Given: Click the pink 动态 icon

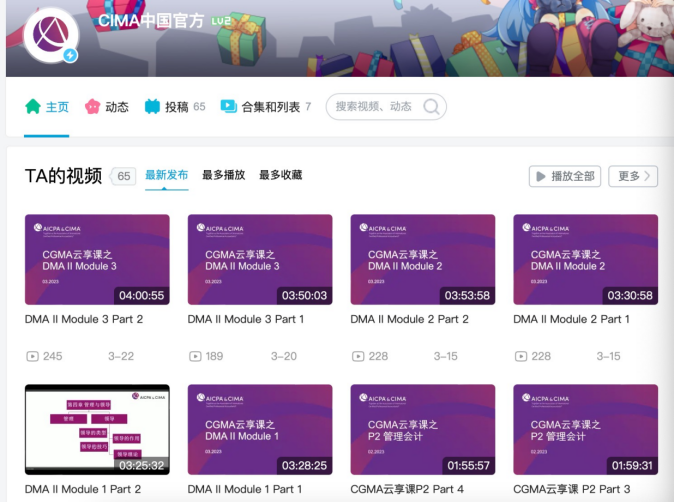Looking at the screenshot, I should (x=93, y=106).
